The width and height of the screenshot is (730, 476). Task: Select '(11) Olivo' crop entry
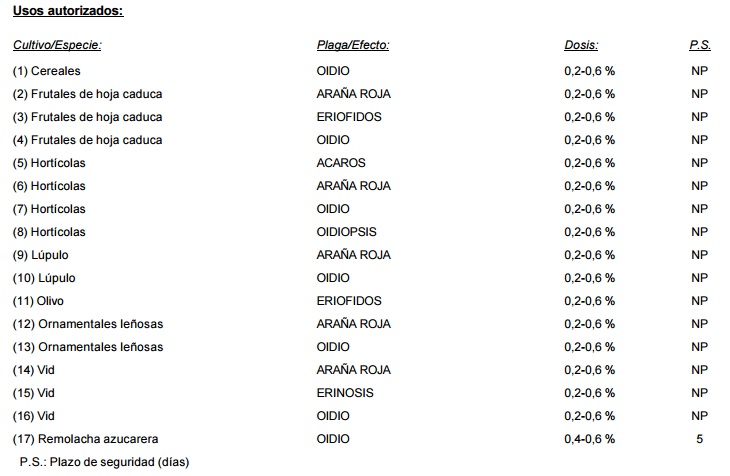tap(38, 301)
